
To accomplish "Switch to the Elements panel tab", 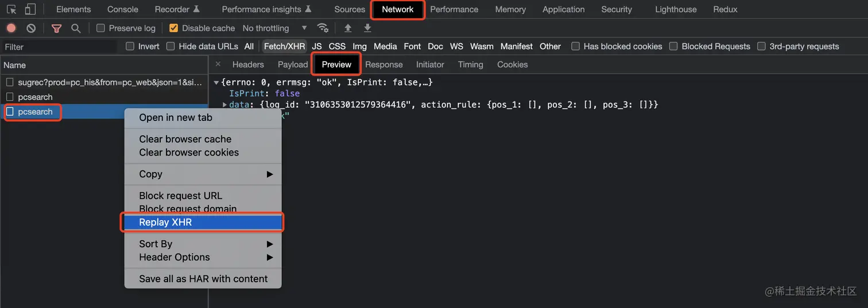I will (x=73, y=9).
